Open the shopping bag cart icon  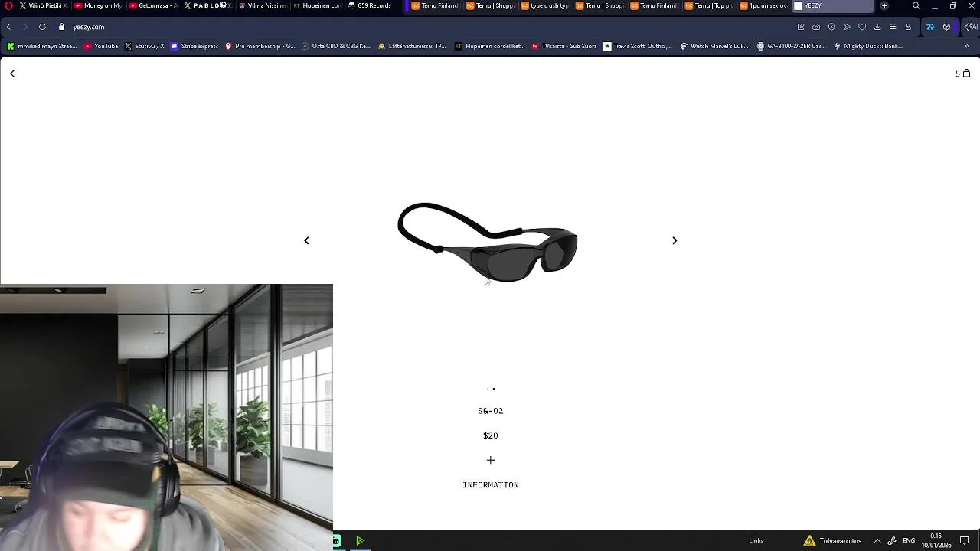[x=966, y=73]
